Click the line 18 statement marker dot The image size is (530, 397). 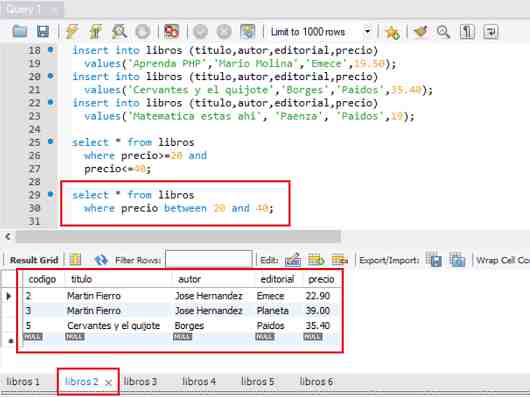tap(51, 50)
